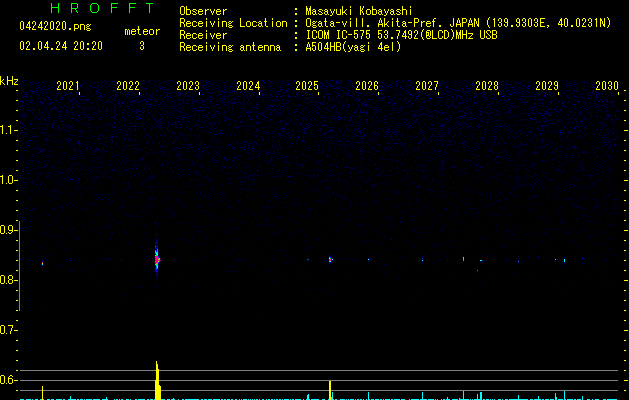Select the file name 04242020.png
Image resolution: width=629 pixels, height=400 pixels.
(55, 26)
